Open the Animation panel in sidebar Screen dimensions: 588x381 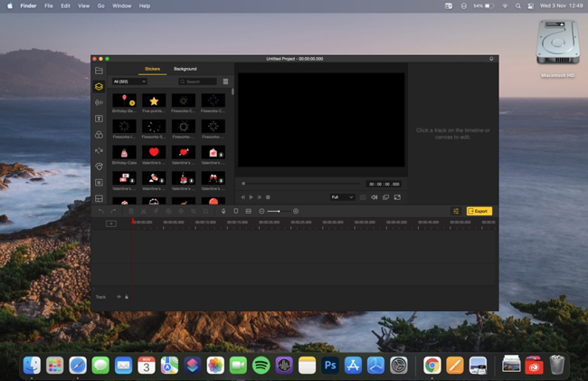[99, 167]
